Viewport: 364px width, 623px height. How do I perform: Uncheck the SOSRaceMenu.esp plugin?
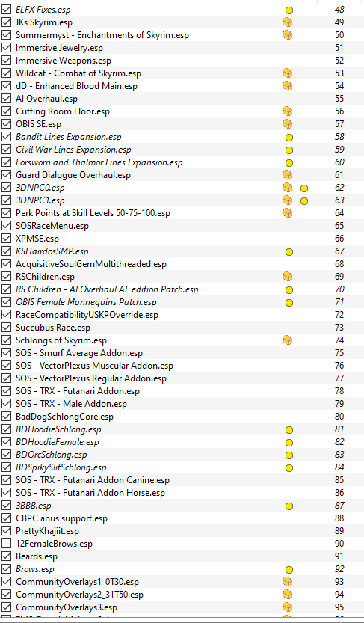[6, 226]
